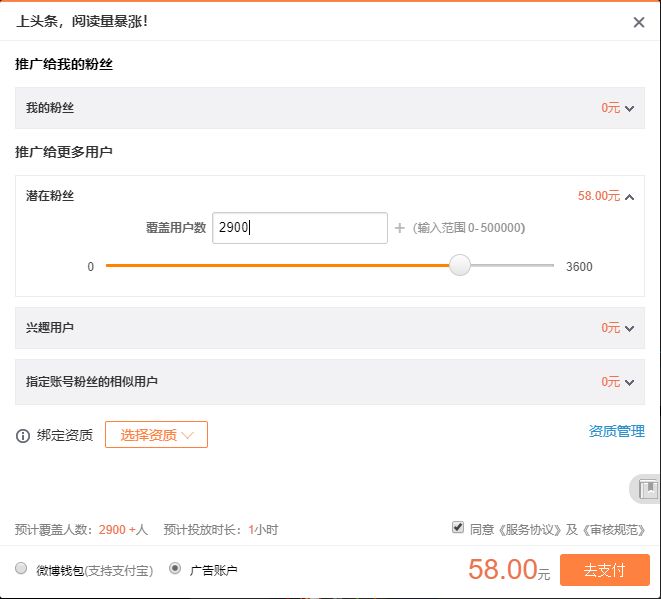Expand the 指定账号粉丝的相似用户 section chevron

(629, 382)
